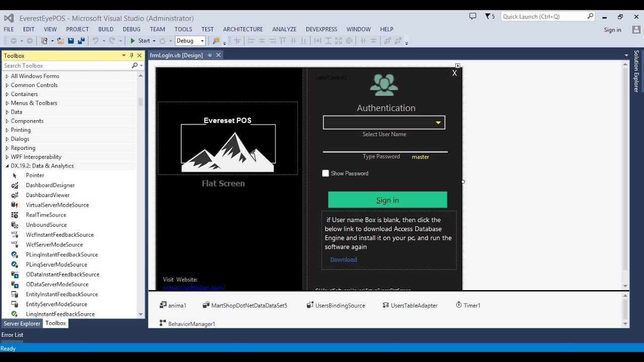Open the Debug configuration dropdown
The width and height of the screenshot is (644, 362).
tap(202, 41)
